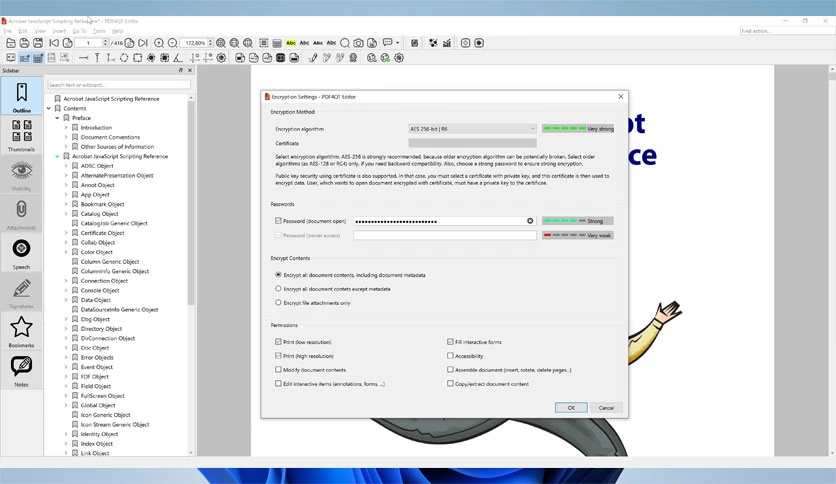Collapse the Preface tree node
Image resolution: width=836 pixels, height=484 pixels.
coord(57,118)
